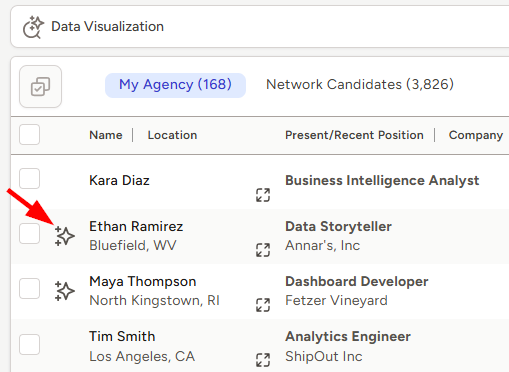Click the North Kingstown, RI location text
The height and width of the screenshot is (372, 509).
click(154, 301)
